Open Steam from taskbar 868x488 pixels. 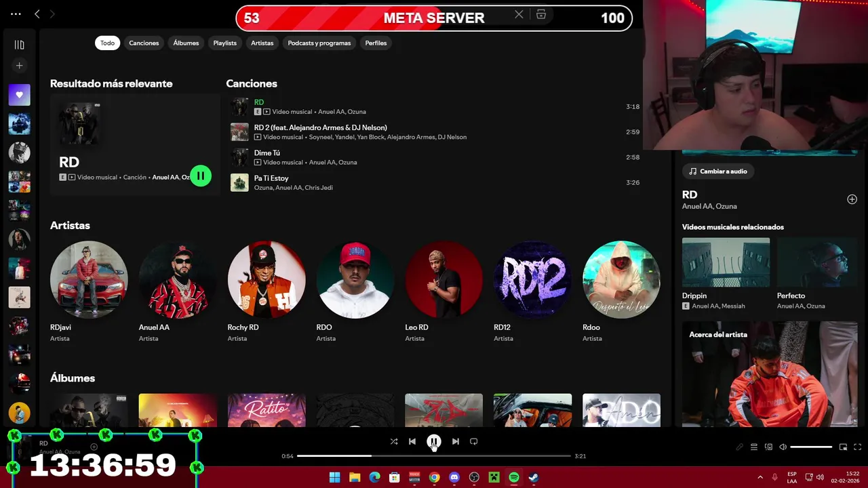(x=534, y=477)
